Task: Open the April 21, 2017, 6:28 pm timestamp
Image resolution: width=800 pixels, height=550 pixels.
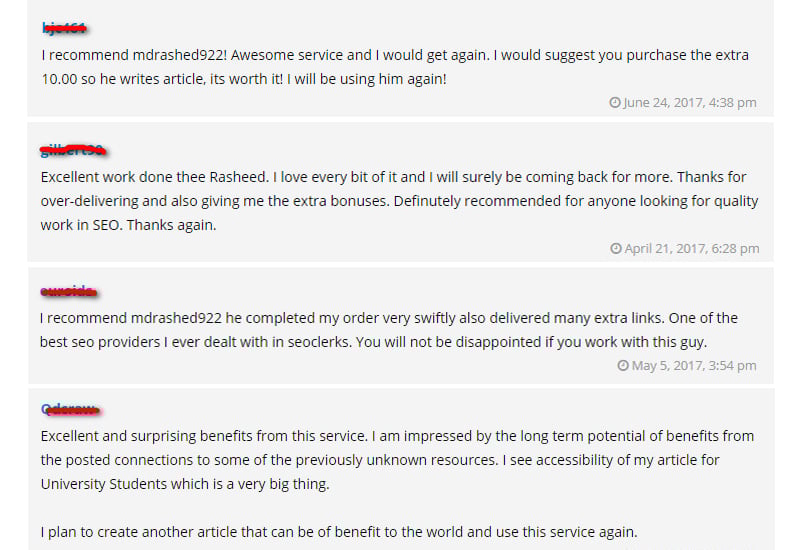Action: pos(691,249)
